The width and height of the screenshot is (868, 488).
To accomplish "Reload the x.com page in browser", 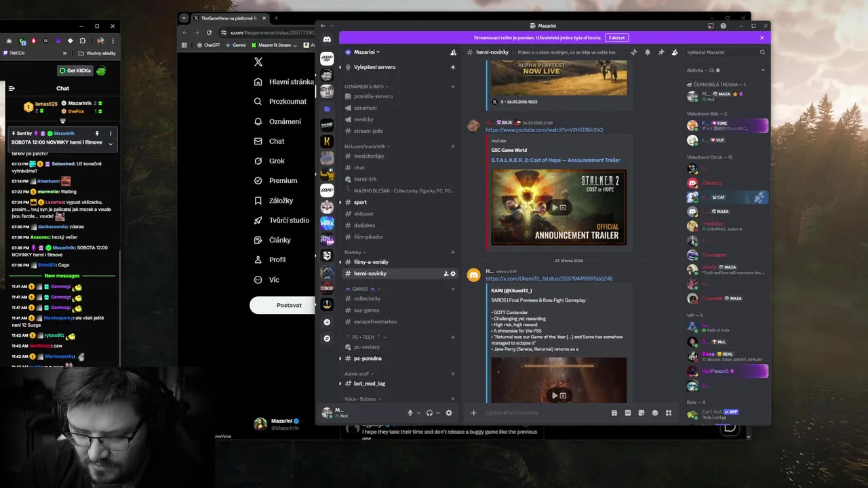I will click(209, 33).
